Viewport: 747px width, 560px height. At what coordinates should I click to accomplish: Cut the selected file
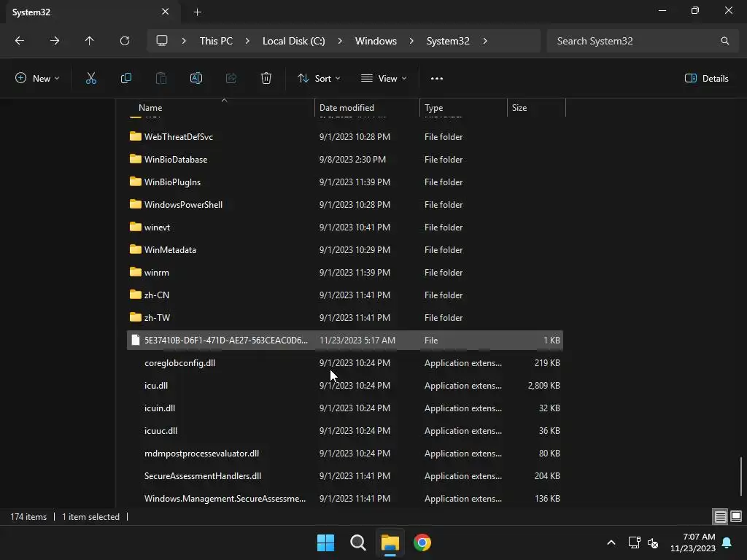click(x=91, y=78)
